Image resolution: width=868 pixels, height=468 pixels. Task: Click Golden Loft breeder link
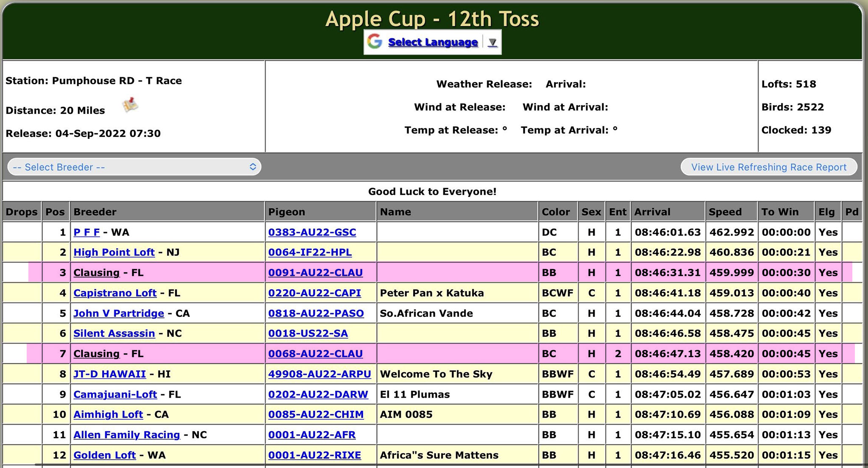[x=104, y=455]
